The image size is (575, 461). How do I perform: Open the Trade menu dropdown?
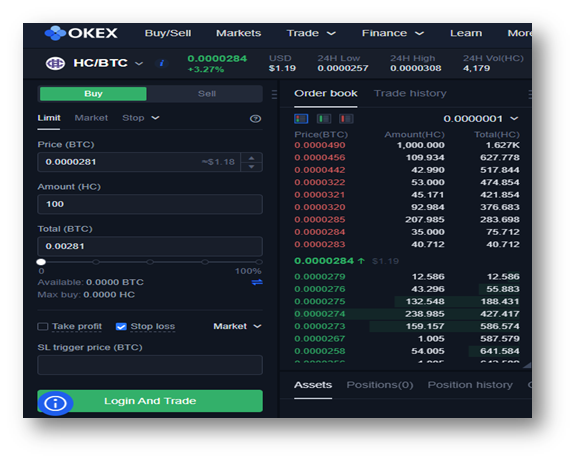[311, 33]
